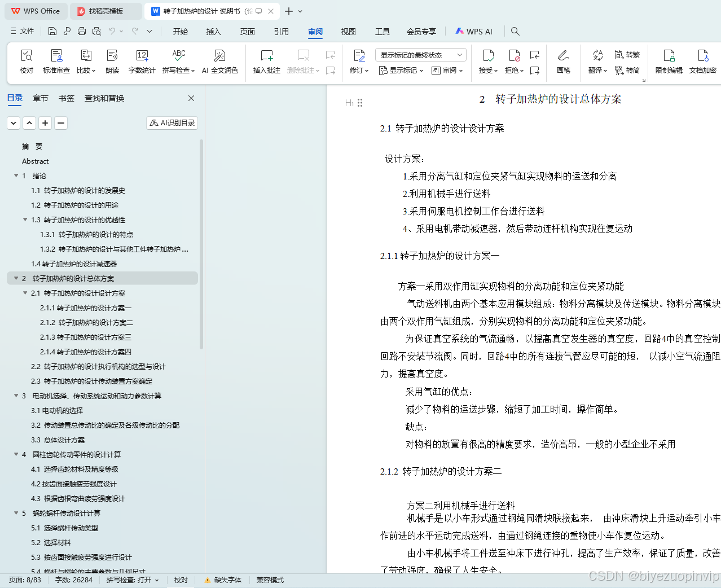Screen dimensions: 721x588
Task: Click the search magnifier icon
Action: [515, 31]
